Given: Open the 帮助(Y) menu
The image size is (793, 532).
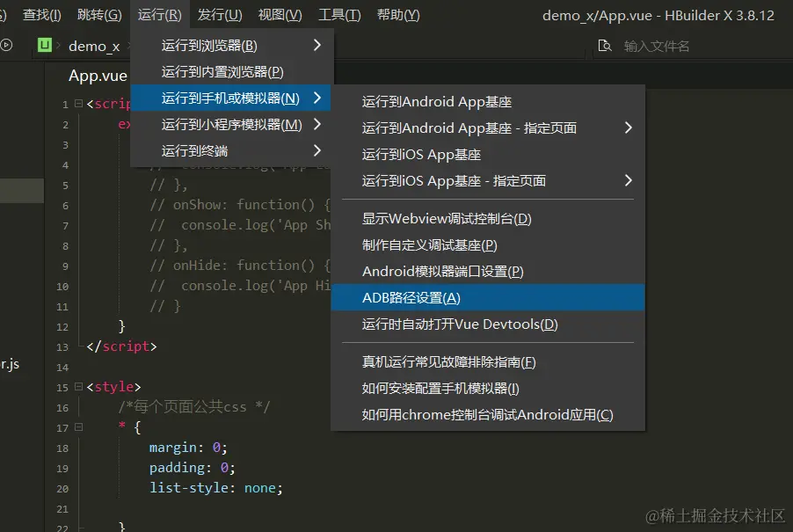Looking at the screenshot, I should coord(398,15).
